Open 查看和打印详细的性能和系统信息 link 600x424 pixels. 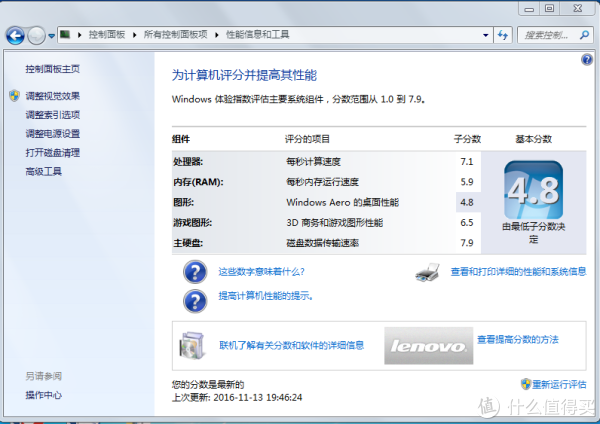click(x=518, y=272)
